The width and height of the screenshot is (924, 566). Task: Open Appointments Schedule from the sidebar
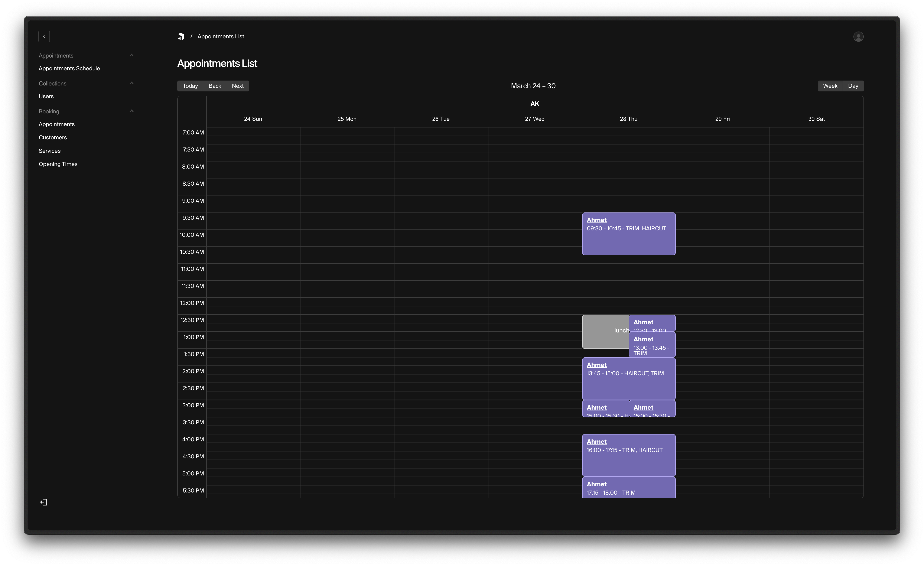pos(69,68)
